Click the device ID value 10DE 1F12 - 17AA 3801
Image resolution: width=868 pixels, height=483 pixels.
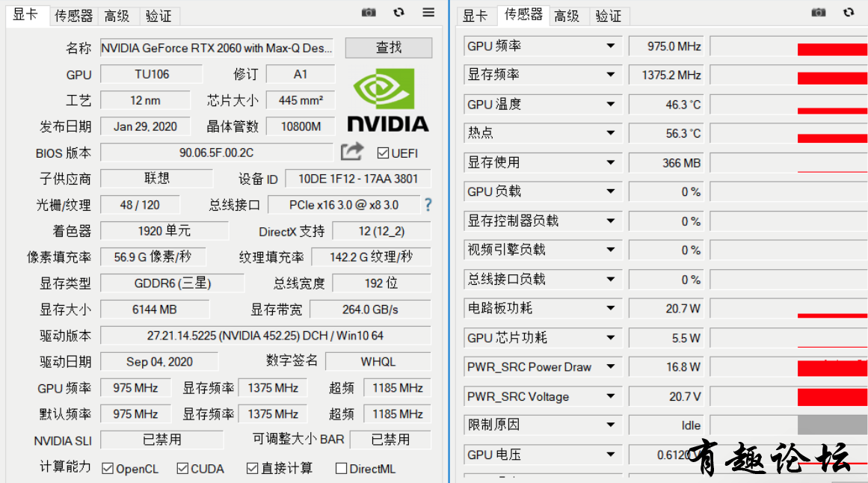tap(357, 179)
